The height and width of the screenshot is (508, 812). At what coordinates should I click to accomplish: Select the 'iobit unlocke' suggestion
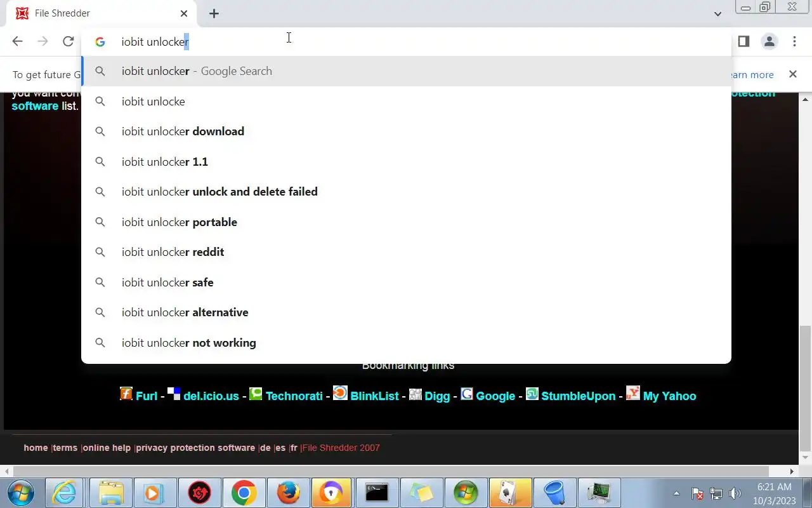[406, 102]
